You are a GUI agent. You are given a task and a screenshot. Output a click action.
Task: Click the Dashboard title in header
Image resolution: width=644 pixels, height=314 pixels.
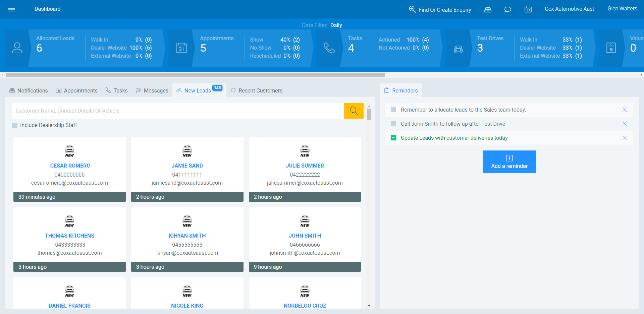[x=48, y=9]
